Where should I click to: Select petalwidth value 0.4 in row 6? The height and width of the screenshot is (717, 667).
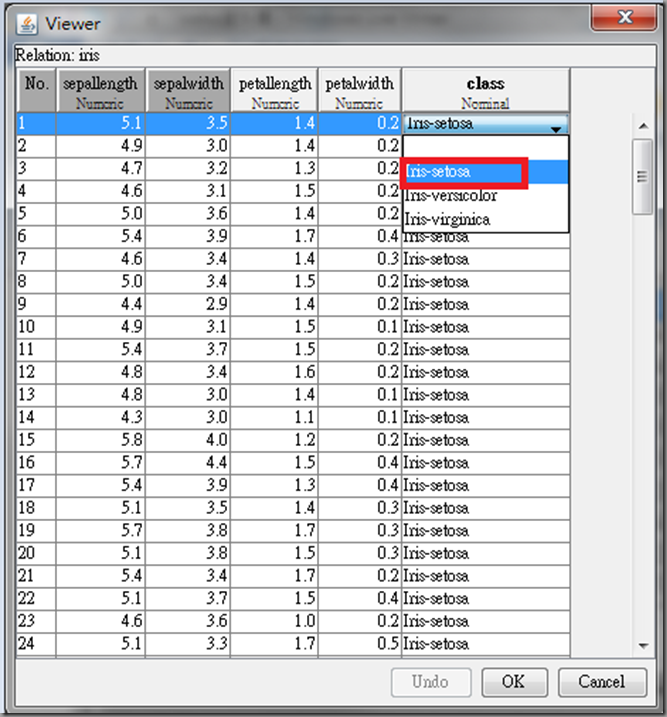[x=360, y=236]
